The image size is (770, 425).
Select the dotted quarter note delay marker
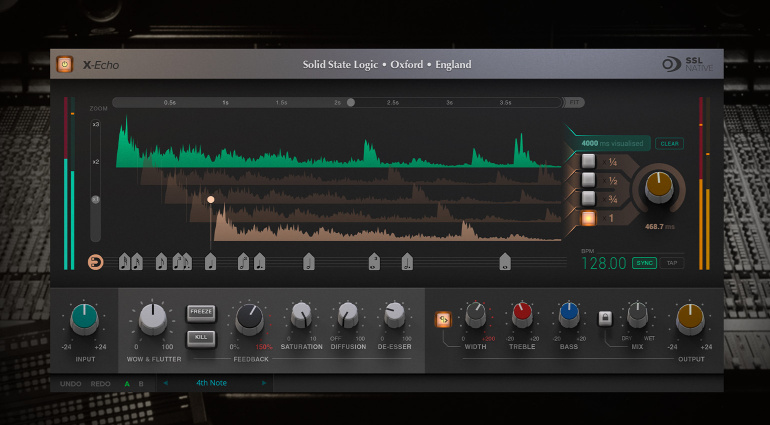tap(260, 262)
